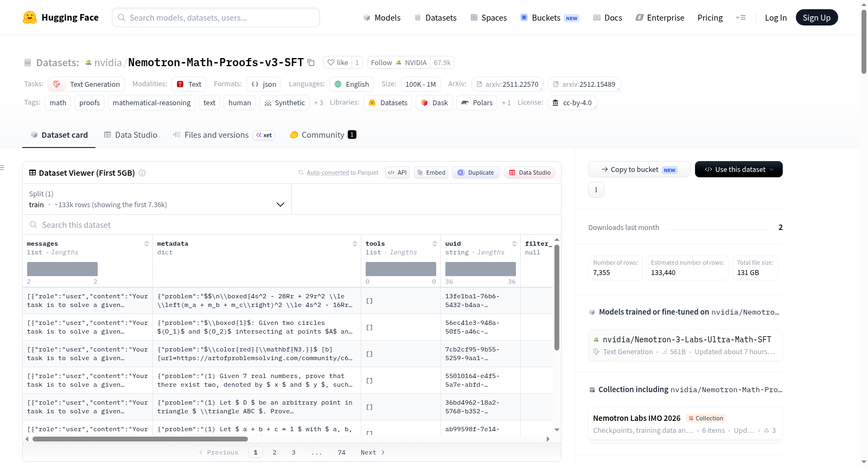Select the mathematical-reasoning tag
Screen dimensions: 868x467
pos(152,103)
